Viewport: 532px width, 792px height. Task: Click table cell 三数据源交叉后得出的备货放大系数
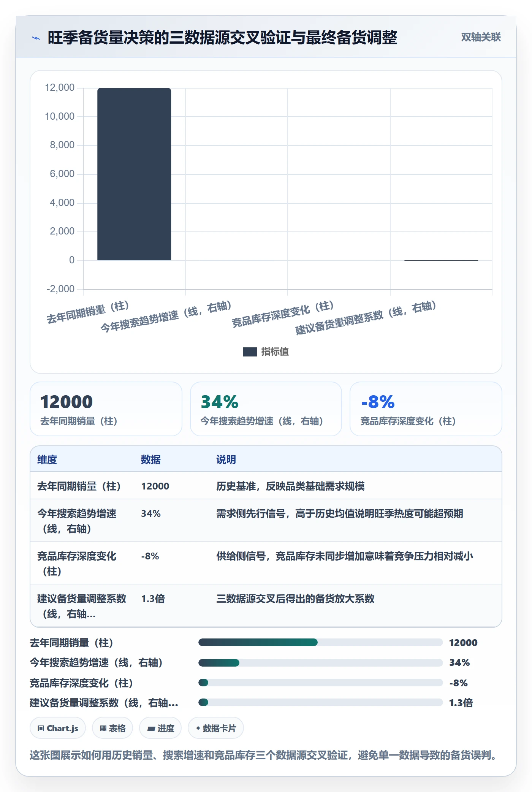[295, 599]
